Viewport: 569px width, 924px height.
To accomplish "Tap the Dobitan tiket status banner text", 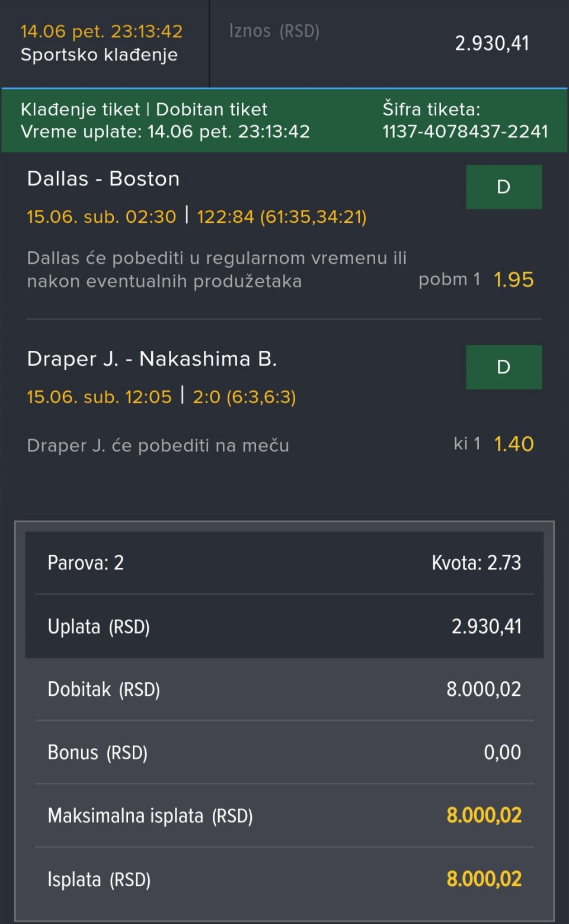I will pos(212,110).
